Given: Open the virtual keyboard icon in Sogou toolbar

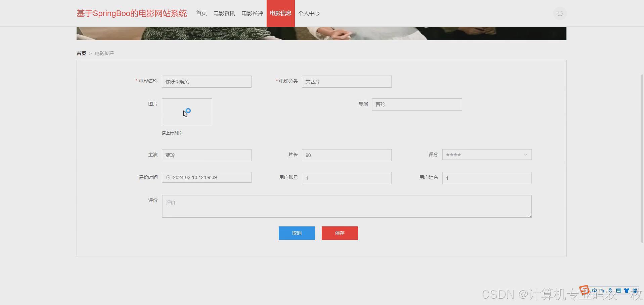Looking at the screenshot, I should pyautogui.click(x=619, y=290).
